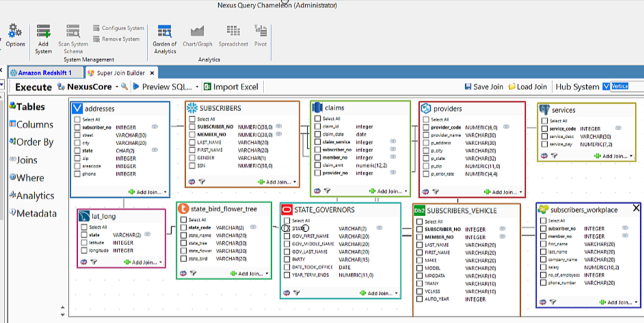Check MAKE in SUBSCRIBERS_VEHICLE table
The height and width of the screenshot is (323, 644).
419,260
